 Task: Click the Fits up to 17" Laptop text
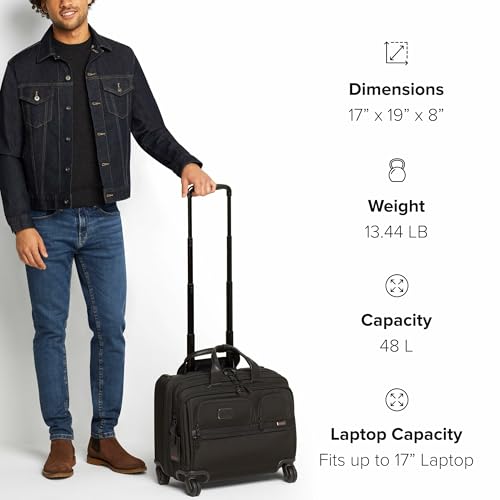[x=396, y=461]
